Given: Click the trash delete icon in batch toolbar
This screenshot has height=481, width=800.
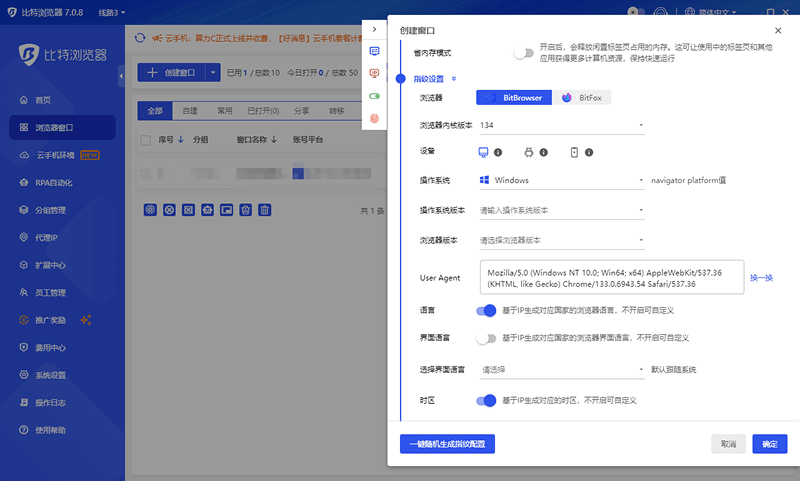Looking at the screenshot, I should tap(264, 210).
